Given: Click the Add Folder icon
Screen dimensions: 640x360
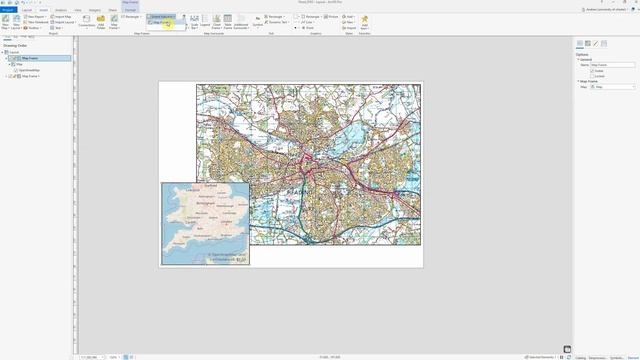Looking at the screenshot, I should 101,22.
